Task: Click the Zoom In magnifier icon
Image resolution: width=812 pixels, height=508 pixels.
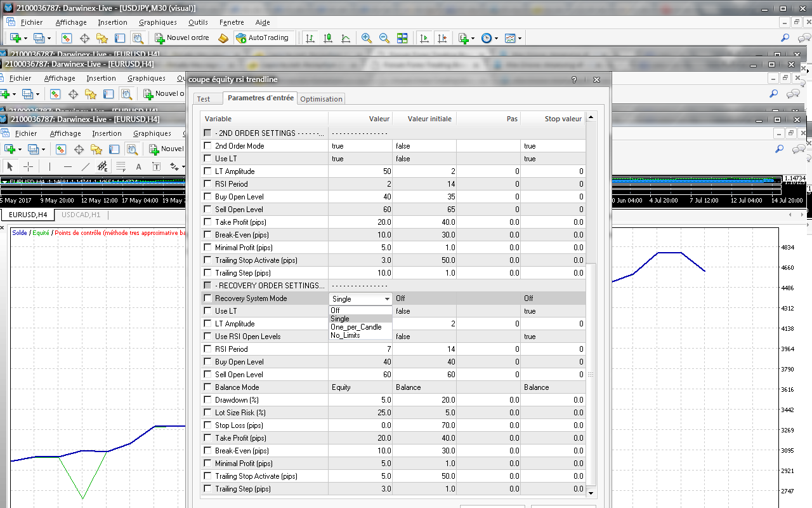Action: pos(366,38)
